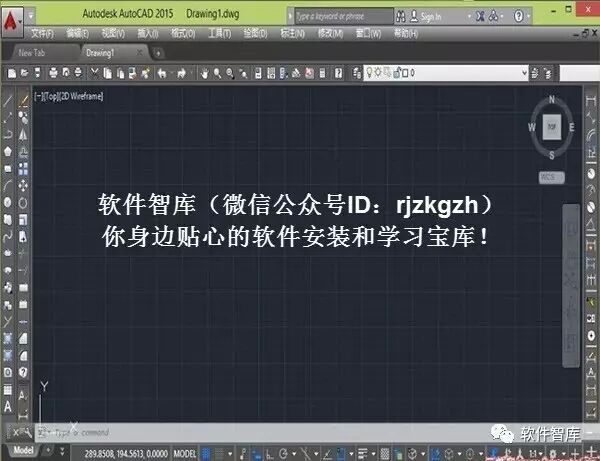The height and width of the screenshot is (461, 600).
Task: Toggle object snap in status bar
Action: (341, 454)
